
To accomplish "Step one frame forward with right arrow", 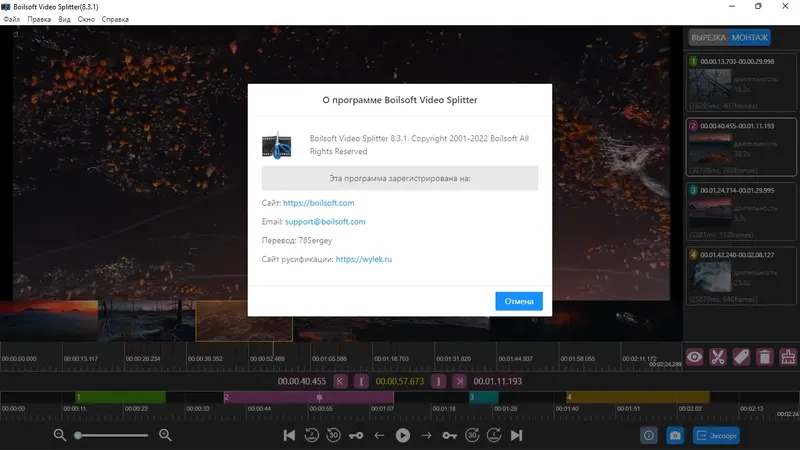I will pos(426,435).
